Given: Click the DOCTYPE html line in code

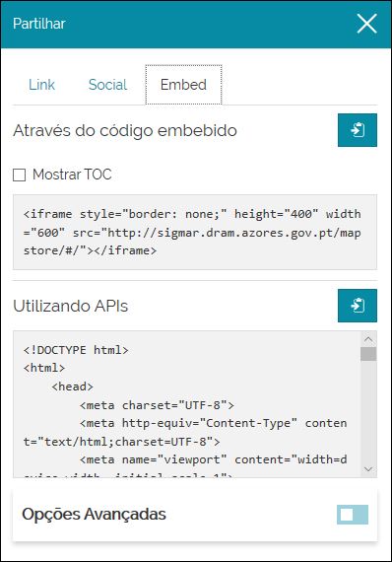Looking at the screenshot, I should pos(76,350).
